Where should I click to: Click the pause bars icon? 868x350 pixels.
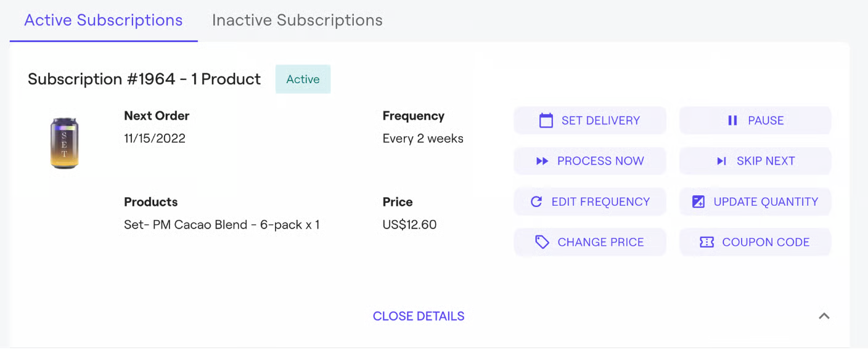[x=732, y=121]
